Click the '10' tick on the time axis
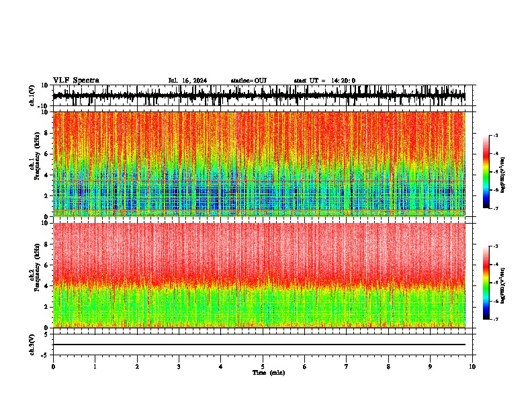Image resolution: width=532 pixels, height=411 pixels. tap(472, 367)
